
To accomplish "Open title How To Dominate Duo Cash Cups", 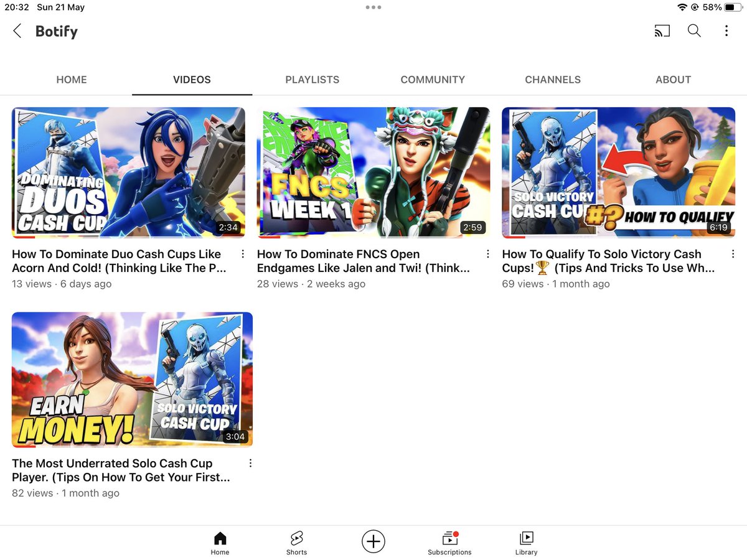I will click(x=119, y=261).
